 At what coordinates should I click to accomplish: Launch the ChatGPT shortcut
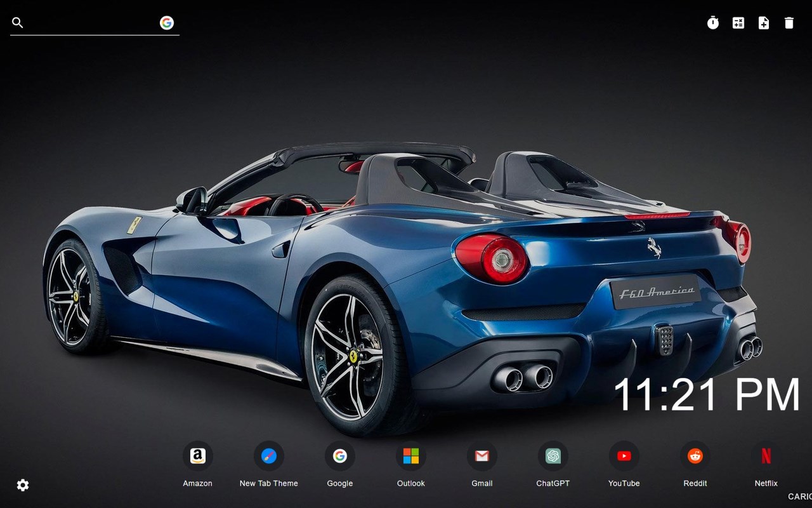pyautogui.click(x=553, y=456)
